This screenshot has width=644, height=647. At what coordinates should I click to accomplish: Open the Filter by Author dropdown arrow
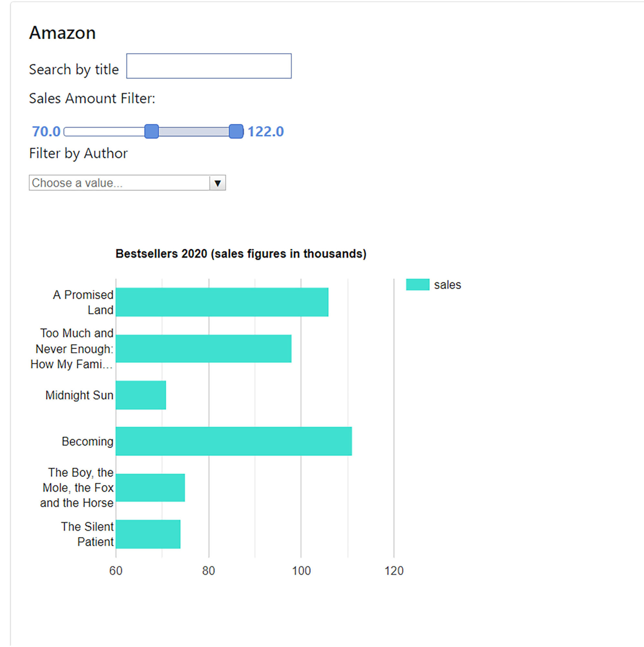(x=218, y=183)
